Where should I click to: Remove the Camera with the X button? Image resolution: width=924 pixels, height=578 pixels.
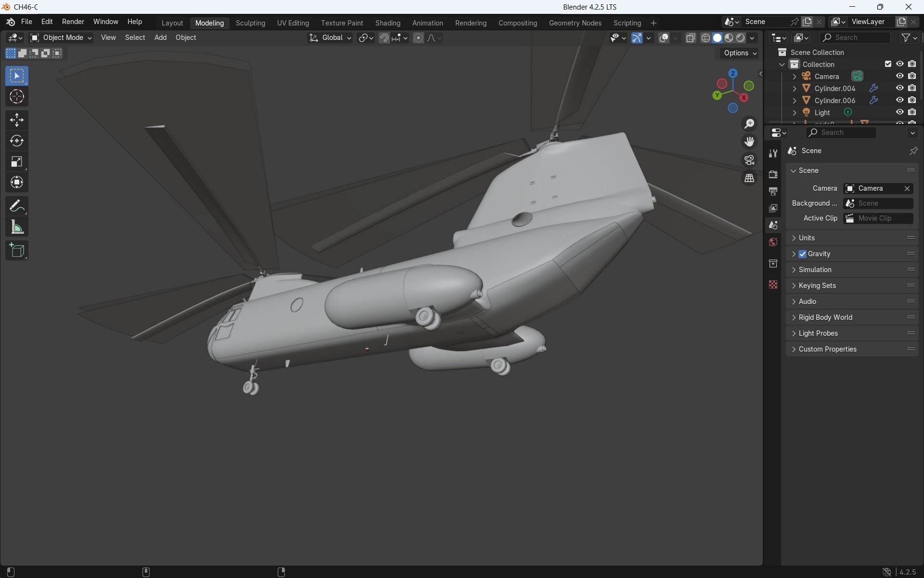[907, 188]
